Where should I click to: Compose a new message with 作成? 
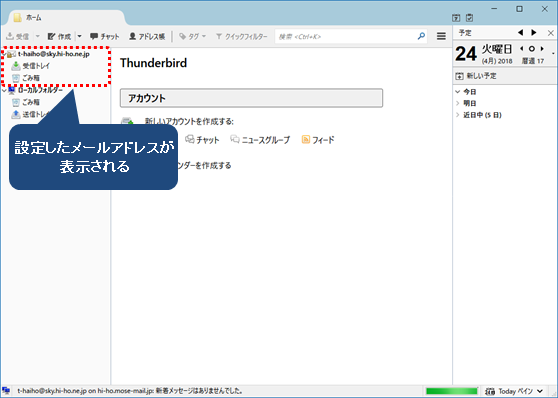[x=59, y=36]
